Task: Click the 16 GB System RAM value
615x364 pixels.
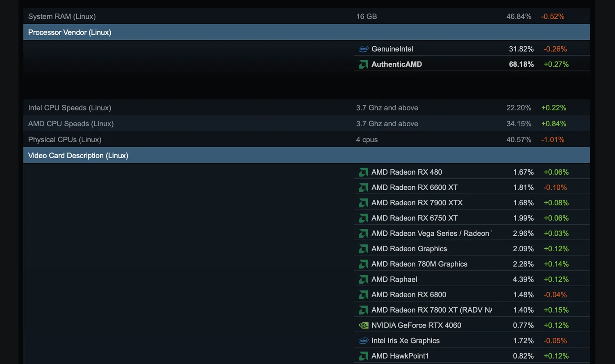Action: point(367,16)
